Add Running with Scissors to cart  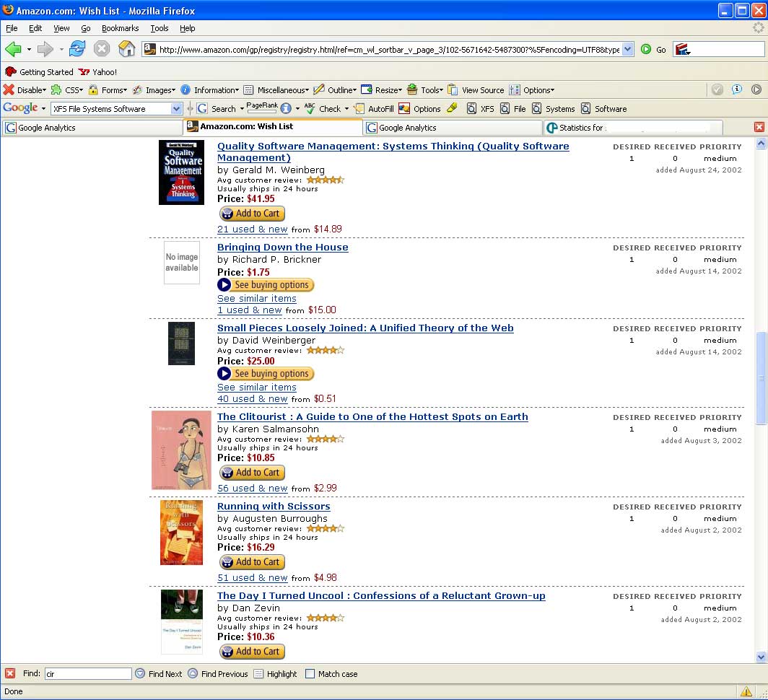(x=252, y=562)
